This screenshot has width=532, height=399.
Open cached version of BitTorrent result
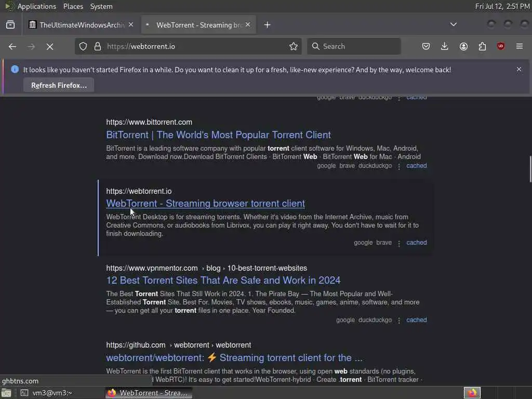tap(417, 166)
